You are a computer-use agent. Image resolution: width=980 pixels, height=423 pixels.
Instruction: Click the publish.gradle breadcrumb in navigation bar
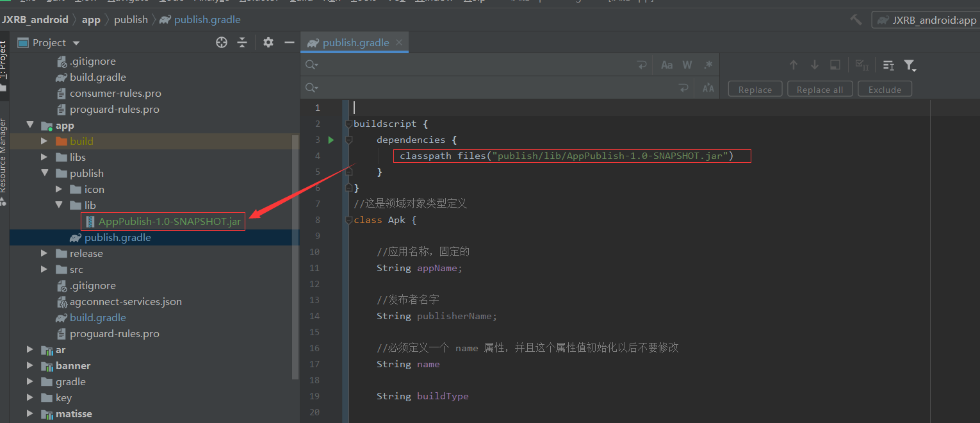(200, 19)
